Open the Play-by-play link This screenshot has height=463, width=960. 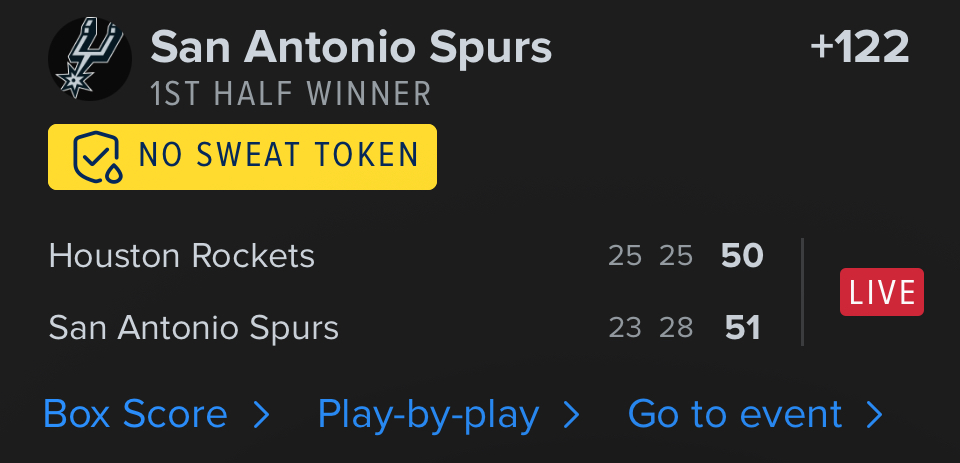(x=428, y=415)
